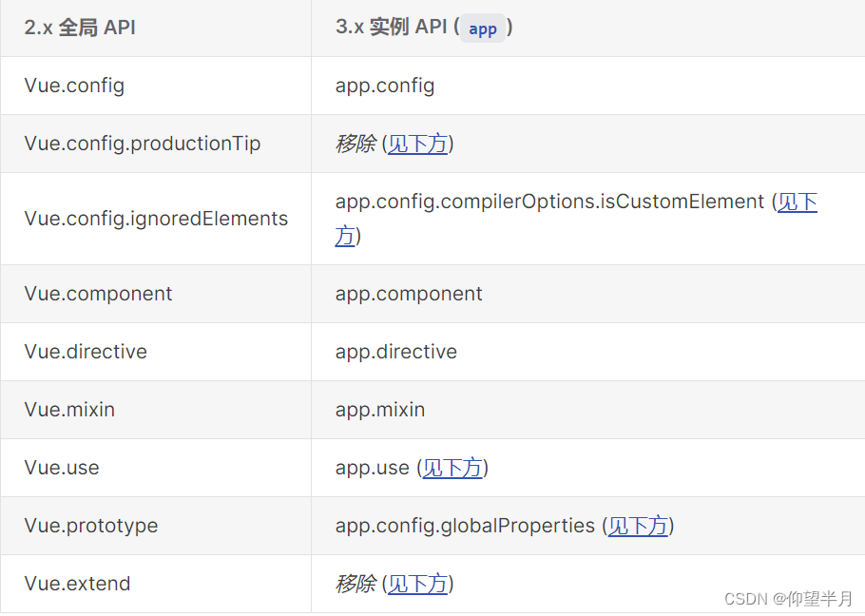
Task: Select the Vue.extend cell
Action: pyautogui.click(x=78, y=584)
